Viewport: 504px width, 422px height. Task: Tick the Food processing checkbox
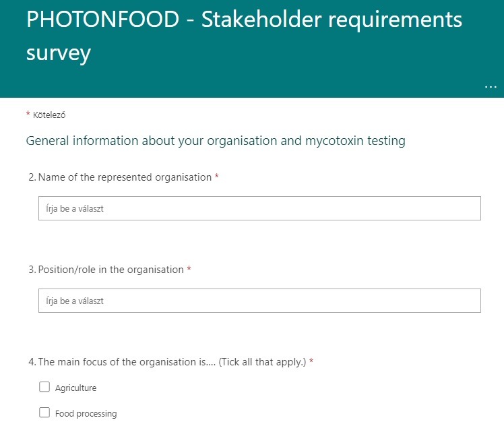point(44,413)
